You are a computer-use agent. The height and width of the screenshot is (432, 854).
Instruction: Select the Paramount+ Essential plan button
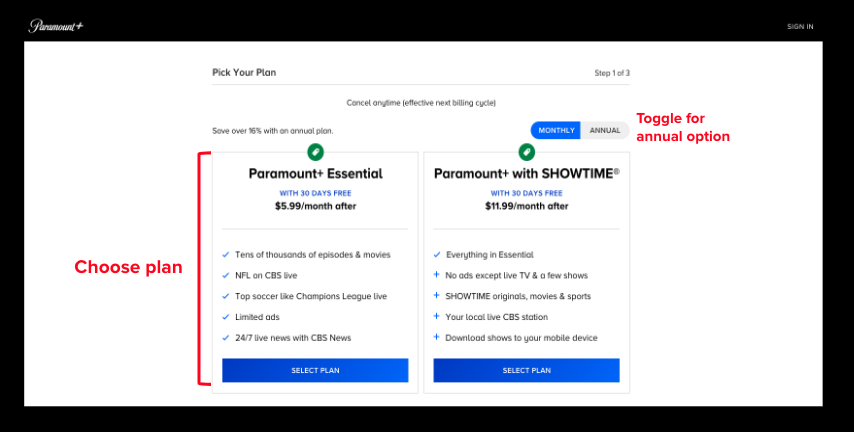tap(315, 370)
